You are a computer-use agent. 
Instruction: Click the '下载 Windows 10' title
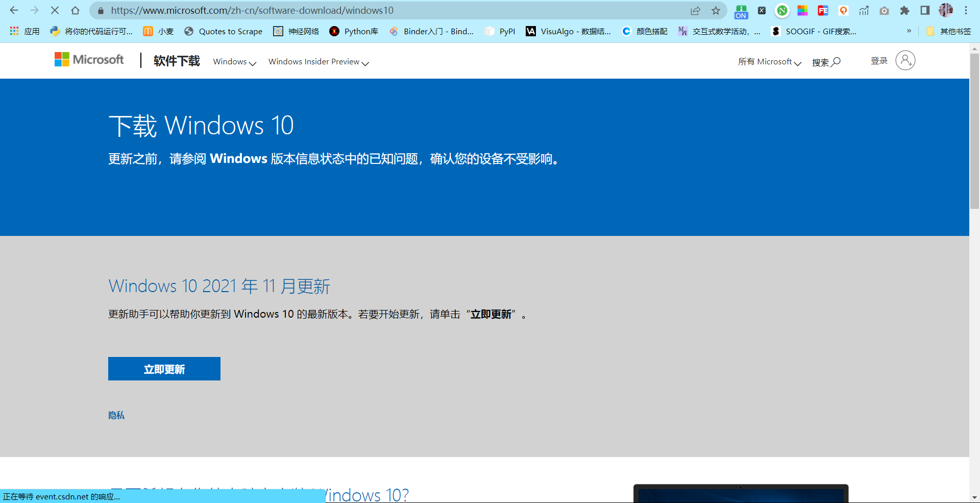tap(201, 126)
